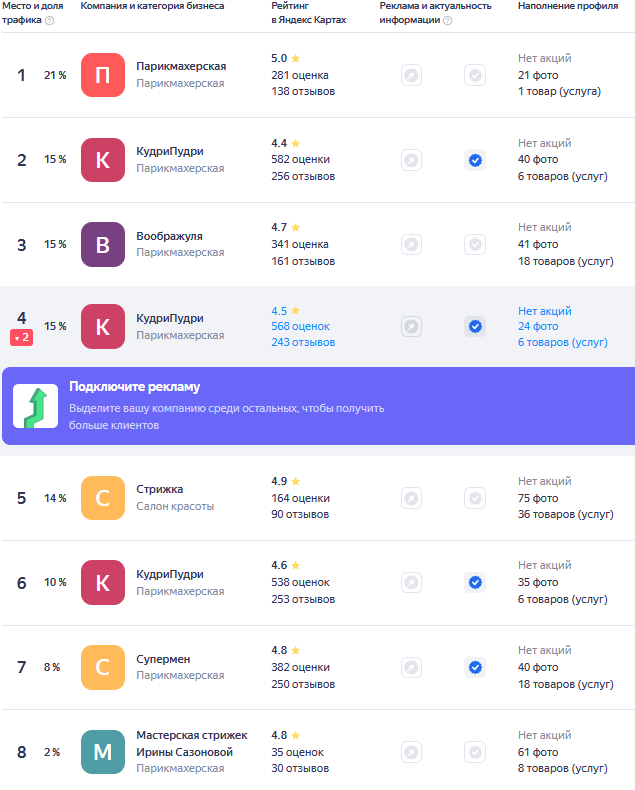Click the red position change badge under place 4
Viewport: 635px width, 790px height.
click(22, 338)
